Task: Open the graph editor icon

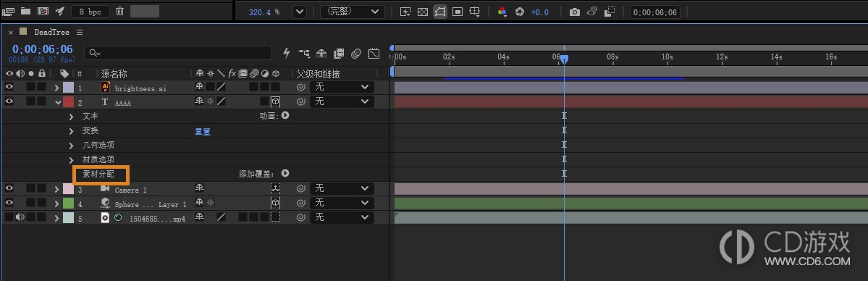Action: click(374, 53)
